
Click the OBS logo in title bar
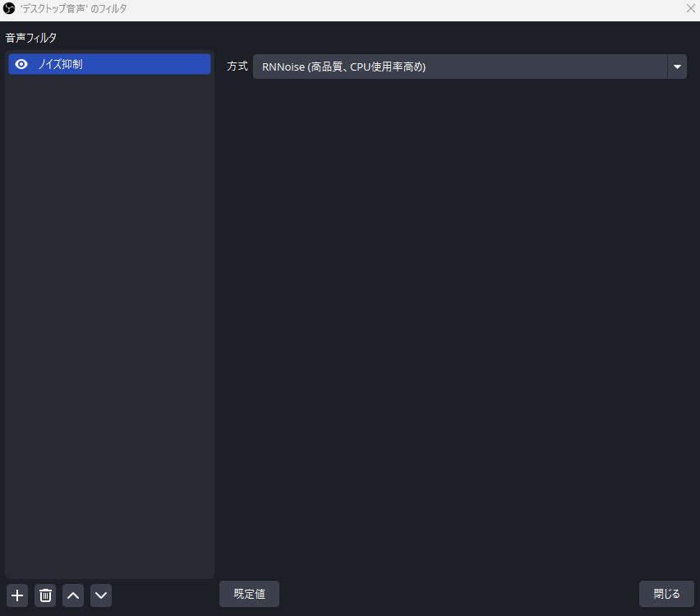click(x=9, y=8)
